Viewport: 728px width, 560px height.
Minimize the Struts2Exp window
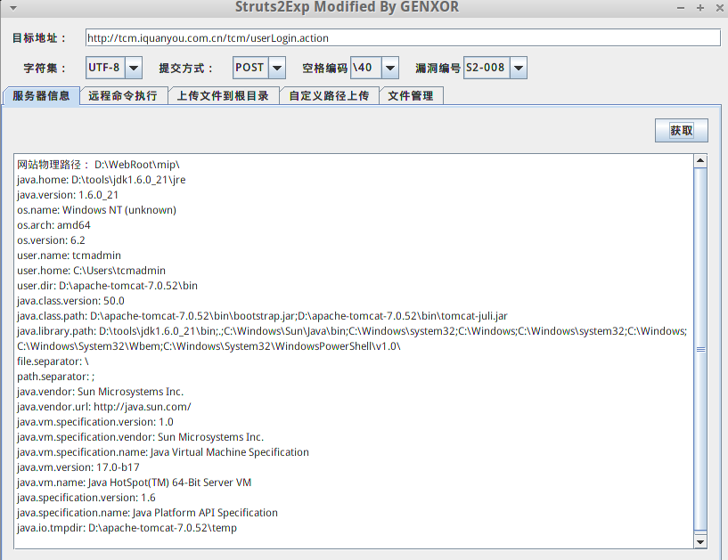tap(681, 8)
